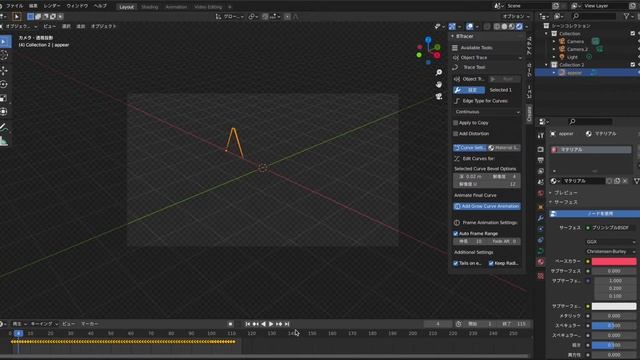Select the Annotate tool in the left toolbar
Image resolution: width=640 pixels, height=360 pixels.
tap(4, 127)
